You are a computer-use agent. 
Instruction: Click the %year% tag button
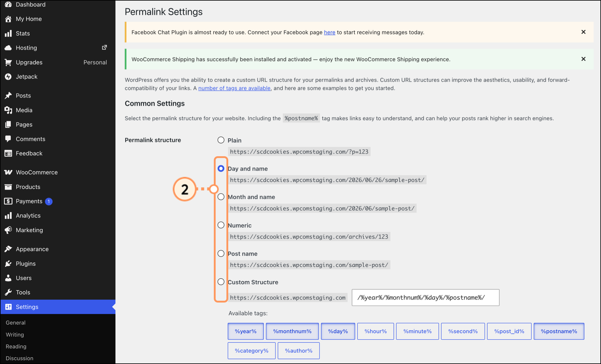[x=246, y=331]
